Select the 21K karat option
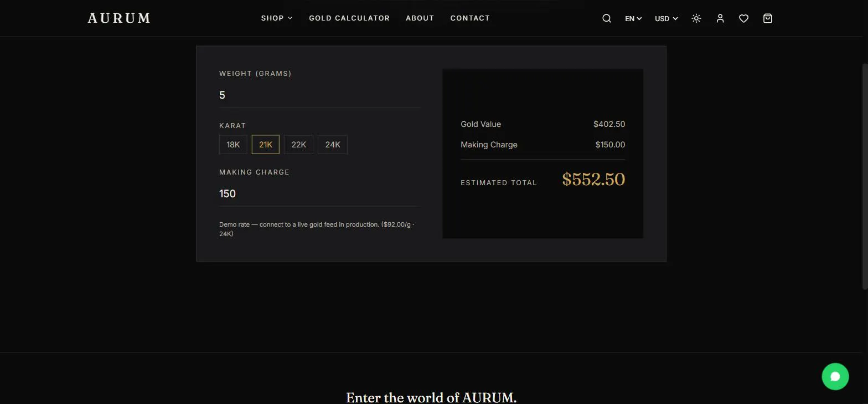The width and height of the screenshot is (868, 404). pyautogui.click(x=266, y=145)
